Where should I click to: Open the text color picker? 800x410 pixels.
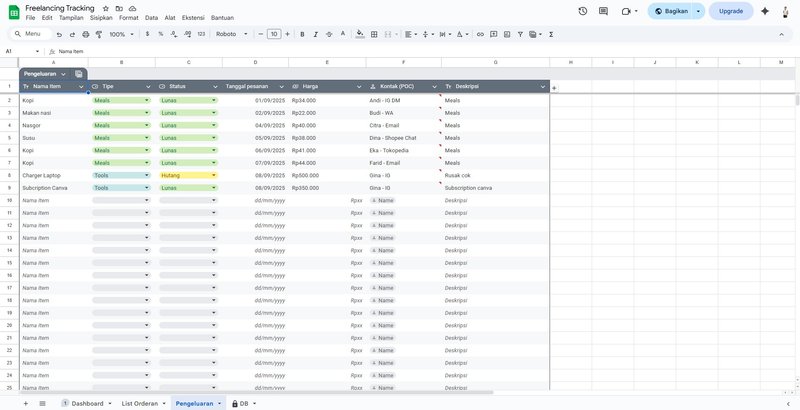(343, 34)
